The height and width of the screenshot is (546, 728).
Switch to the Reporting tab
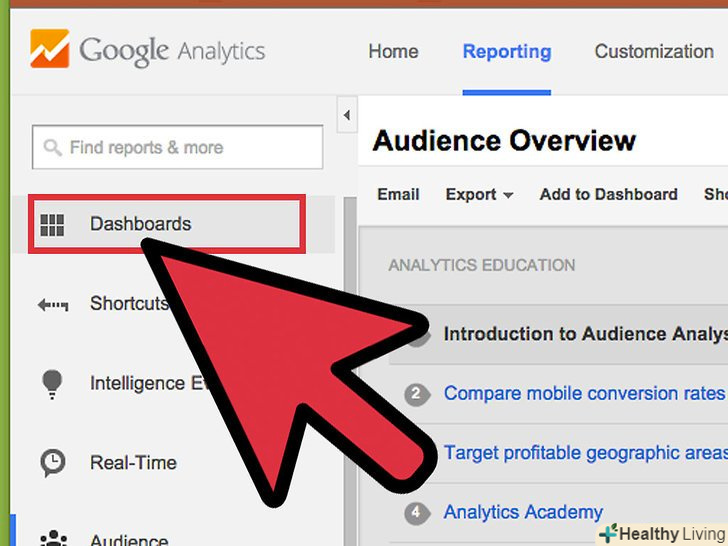coord(507,52)
